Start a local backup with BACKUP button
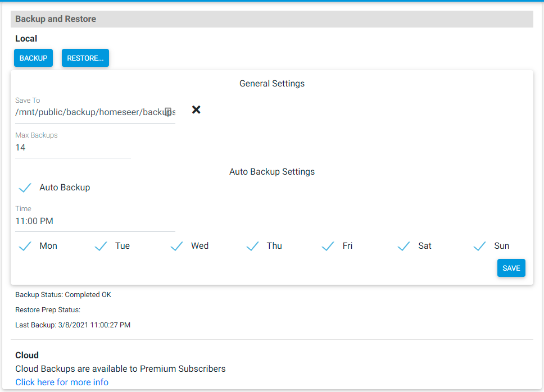This screenshot has width=544, height=392. click(x=33, y=58)
